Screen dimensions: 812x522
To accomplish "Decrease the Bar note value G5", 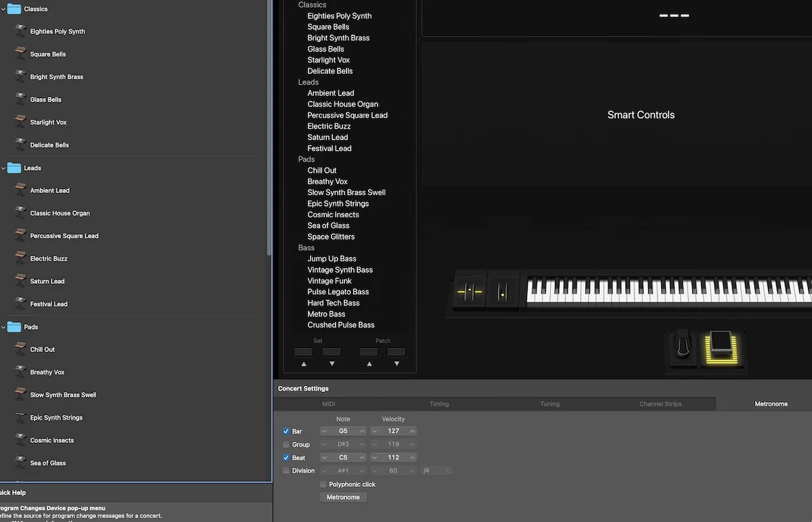I will (324, 431).
